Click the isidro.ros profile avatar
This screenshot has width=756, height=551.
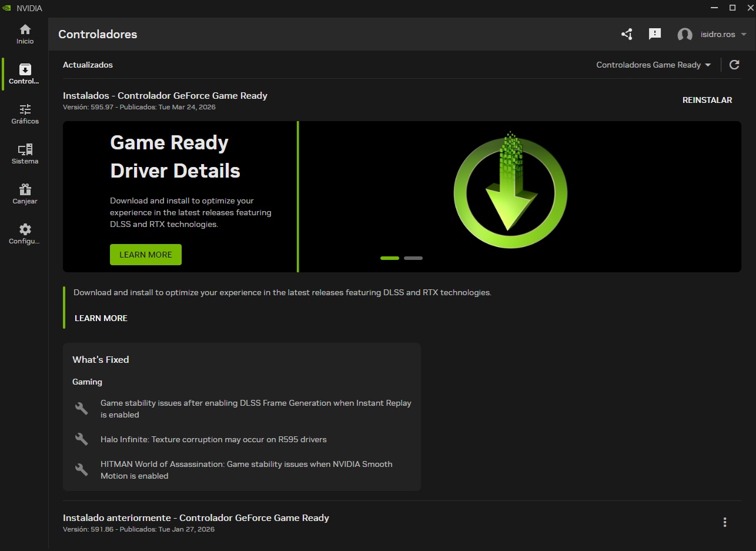[685, 34]
